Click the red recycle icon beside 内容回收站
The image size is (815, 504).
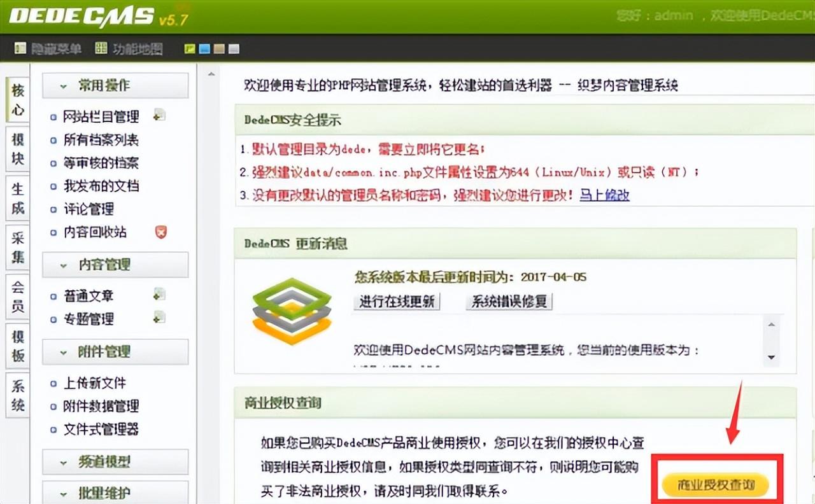point(161,232)
